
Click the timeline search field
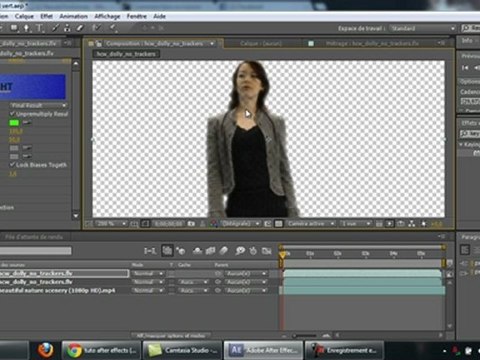(35, 251)
